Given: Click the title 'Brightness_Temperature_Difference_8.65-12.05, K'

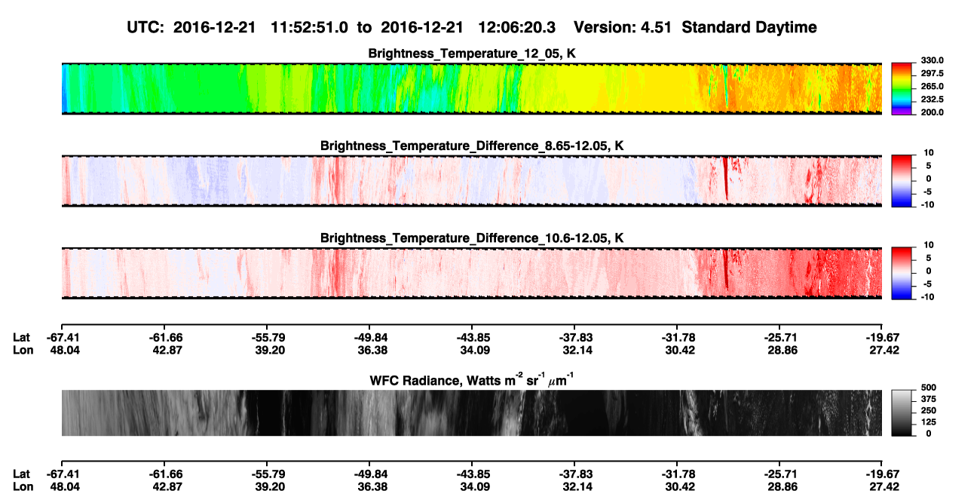Looking at the screenshot, I should click(472, 146).
